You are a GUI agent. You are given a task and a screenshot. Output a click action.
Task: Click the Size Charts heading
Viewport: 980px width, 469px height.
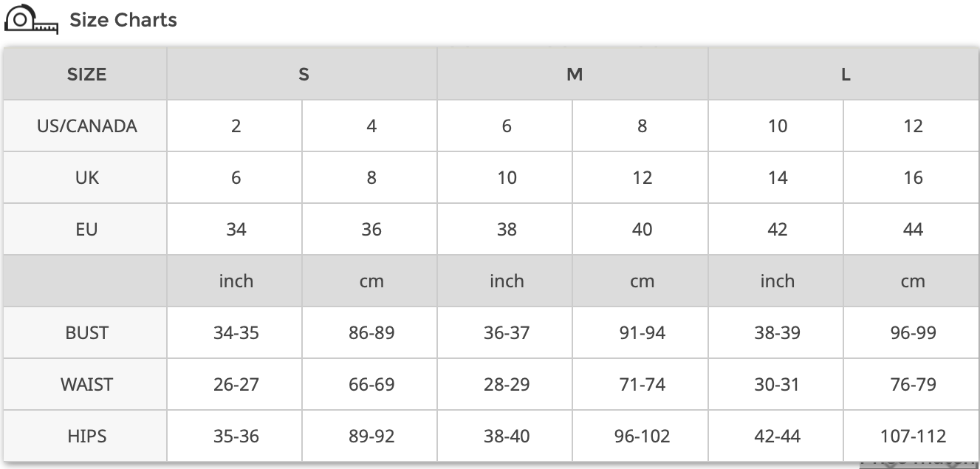click(x=123, y=20)
